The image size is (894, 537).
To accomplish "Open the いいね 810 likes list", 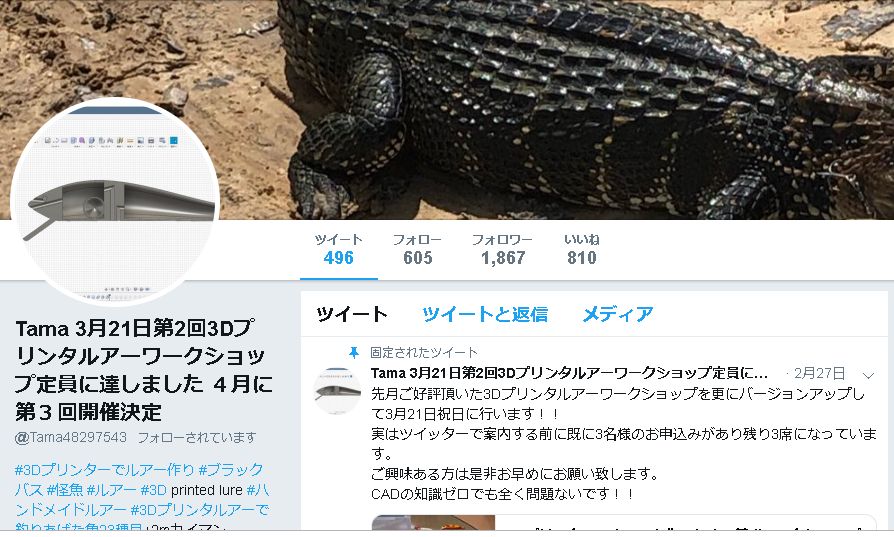I will 582,250.
